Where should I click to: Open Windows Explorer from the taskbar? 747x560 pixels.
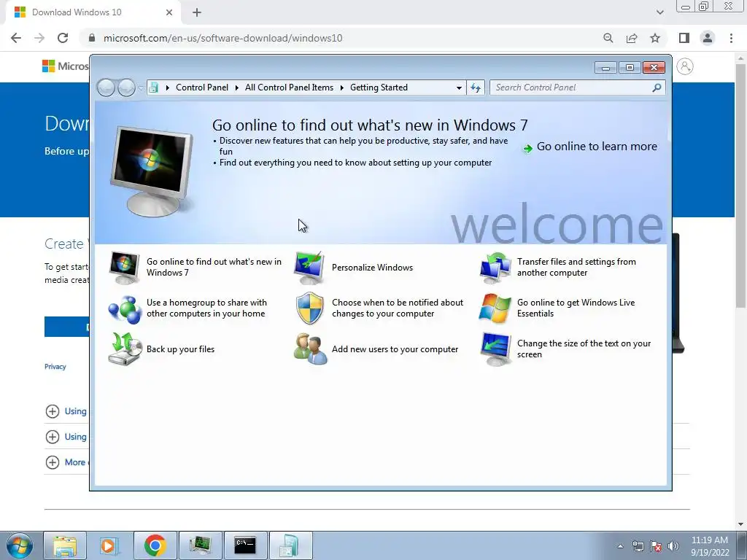tap(65, 545)
